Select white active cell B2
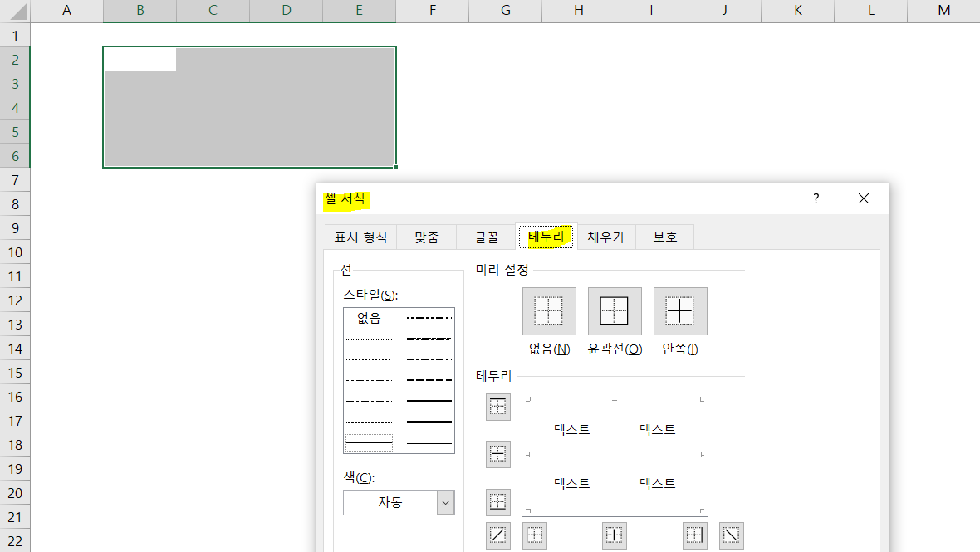The width and height of the screenshot is (980, 552). [x=140, y=59]
